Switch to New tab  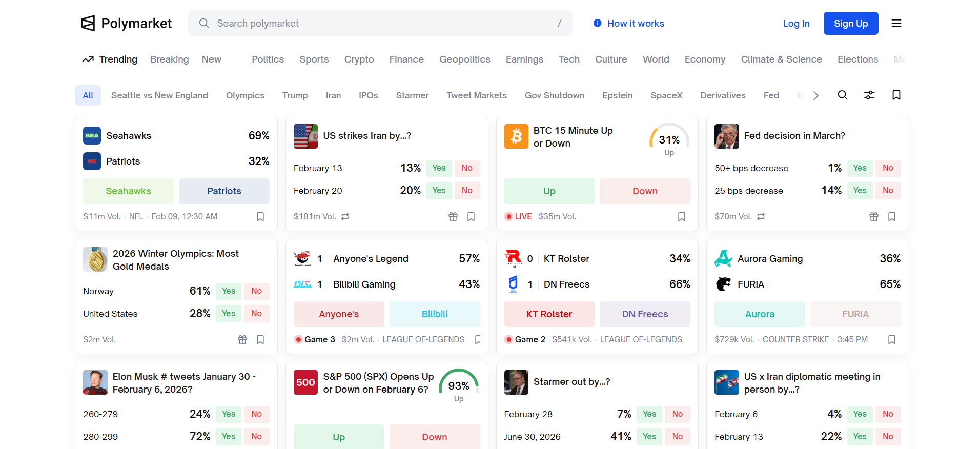pyautogui.click(x=212, y=59)
